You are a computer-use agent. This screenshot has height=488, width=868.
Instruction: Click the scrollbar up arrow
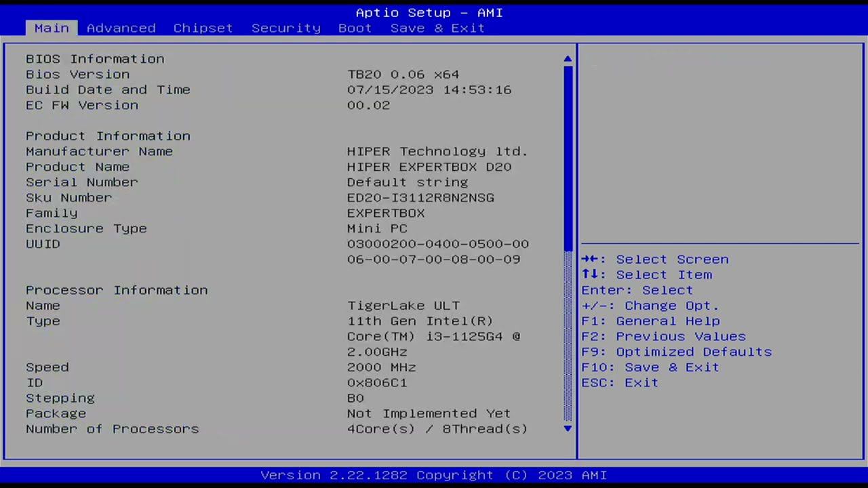[568, 59]
